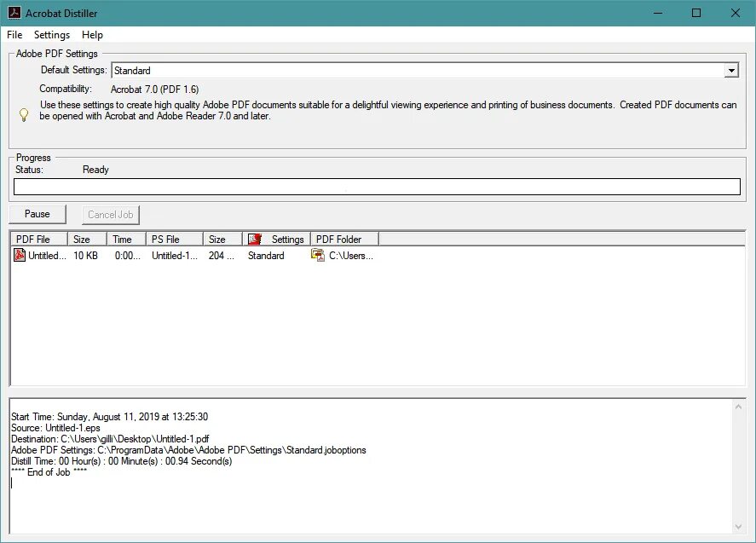Viewport: 756px width, 543px height.
Task: Open the File menu
Action: 14,35
